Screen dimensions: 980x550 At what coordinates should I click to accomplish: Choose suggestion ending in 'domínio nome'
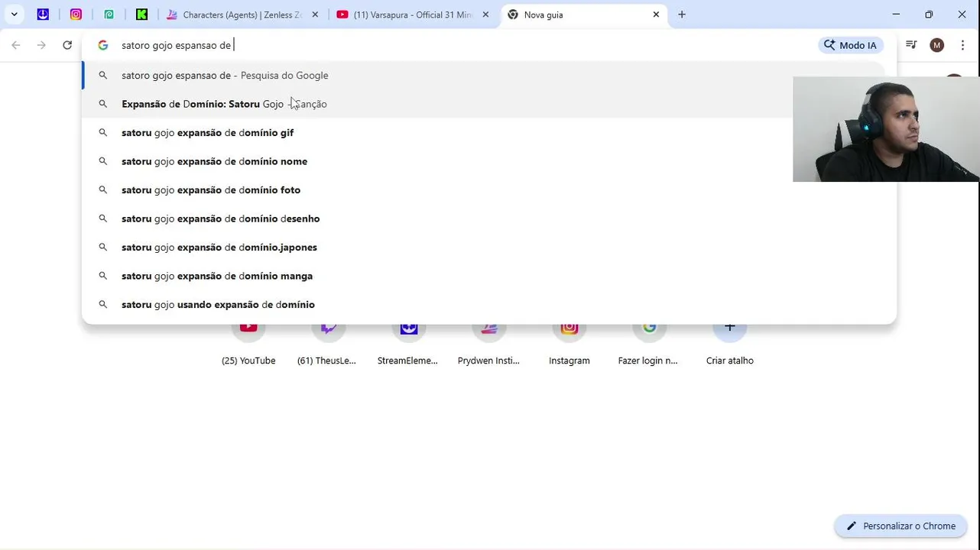click(x=489, y=161)
